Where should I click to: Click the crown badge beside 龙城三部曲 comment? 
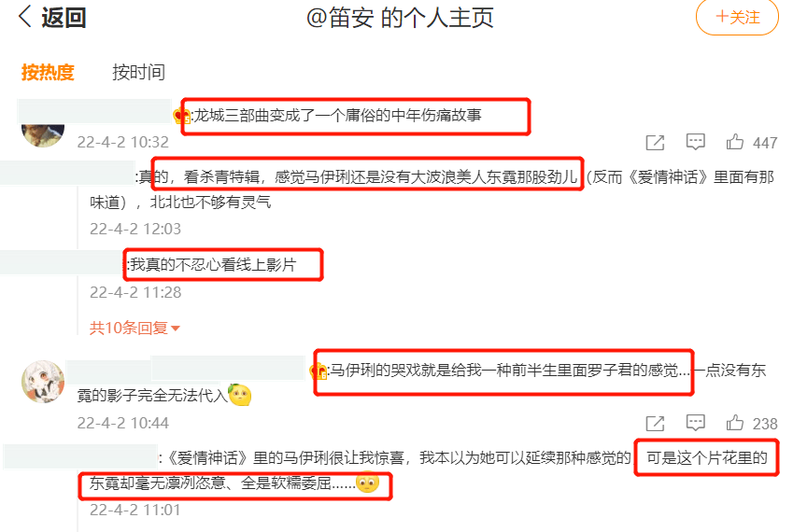tap(181, 116)
